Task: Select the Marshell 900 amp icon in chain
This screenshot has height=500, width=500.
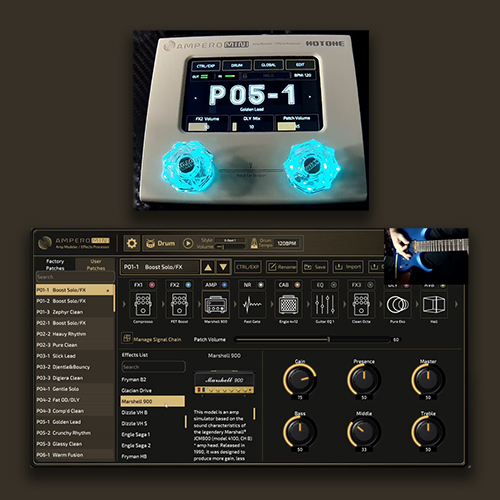Action: [216, 304]
